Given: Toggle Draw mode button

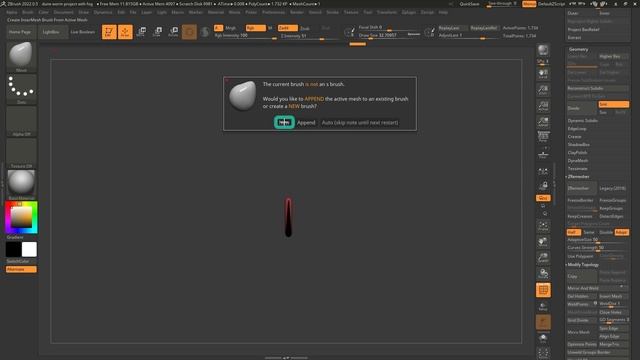Looking at the screenshot, I should click(125, 32).
